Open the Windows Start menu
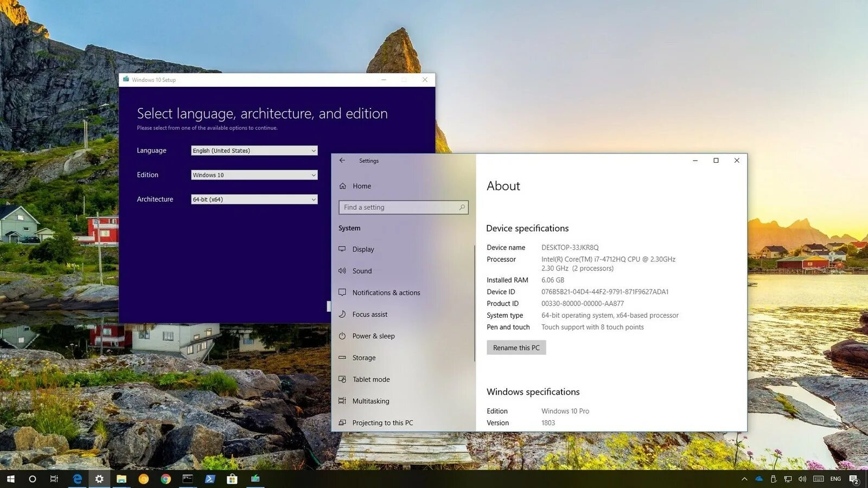This screenshot has width=868, height=488. [11, 479]
